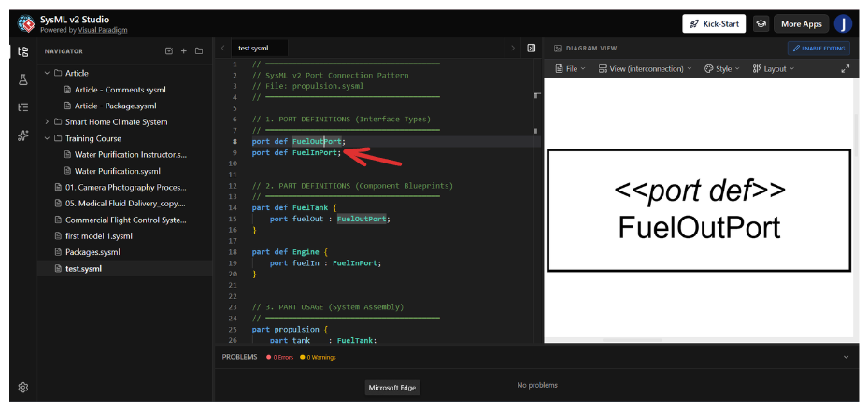Click the right arrow beside the tabs

click(513, 49)
